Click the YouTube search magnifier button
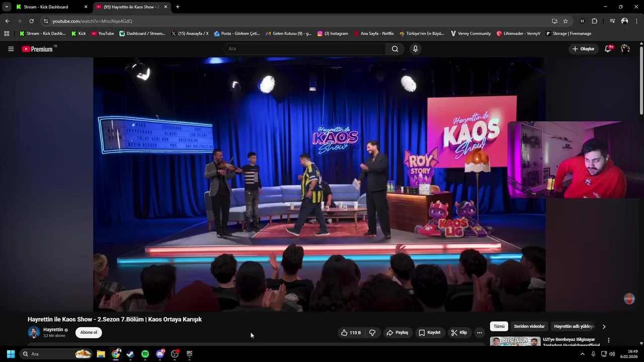This screenshot has height=362, width=644. click(395, 49)
